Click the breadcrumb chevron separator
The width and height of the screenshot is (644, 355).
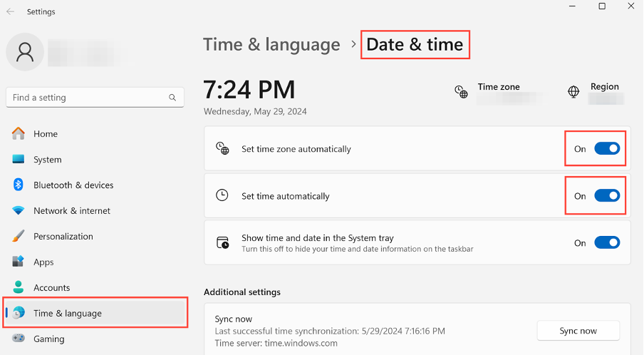pos(353,44)
